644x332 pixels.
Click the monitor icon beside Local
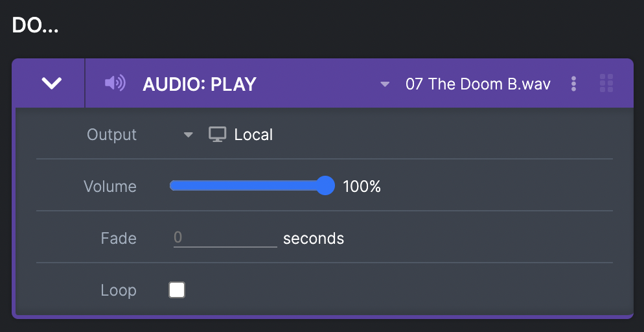[217, 134]
